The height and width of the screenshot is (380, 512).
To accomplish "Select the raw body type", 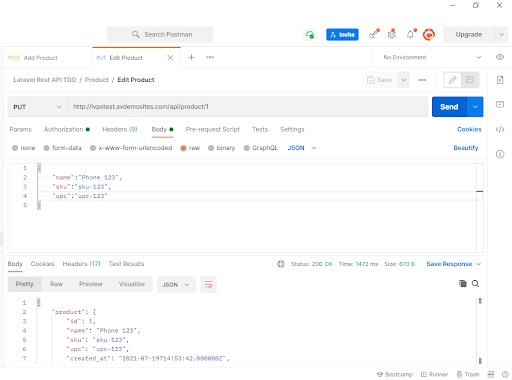I will [x=190, y=148].
